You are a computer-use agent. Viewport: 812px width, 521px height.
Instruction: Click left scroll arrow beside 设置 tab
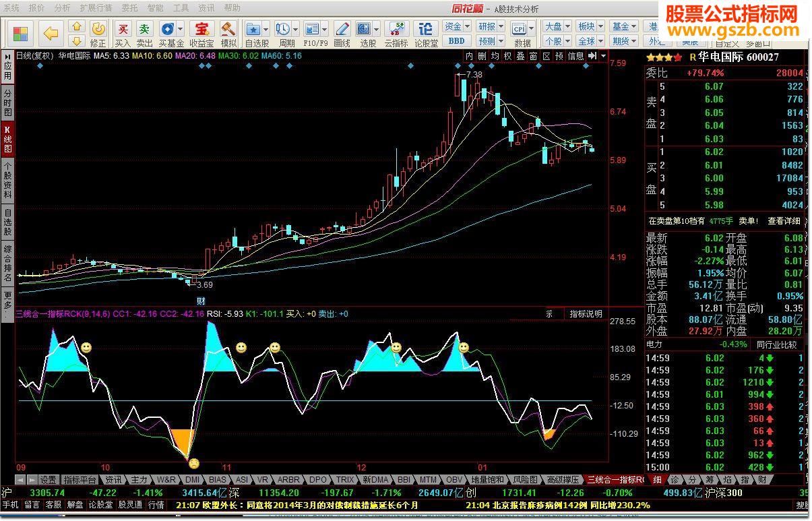tap(20, 480)
